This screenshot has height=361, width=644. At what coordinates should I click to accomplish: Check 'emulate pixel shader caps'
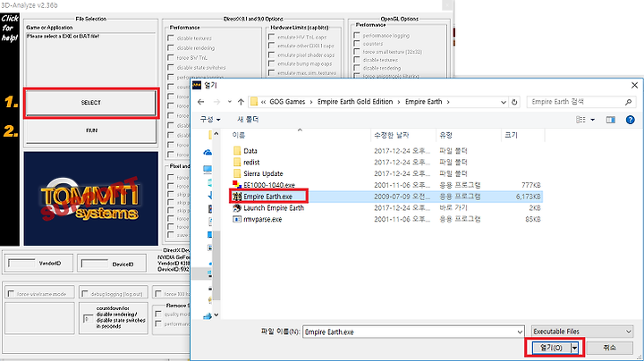(x=271, y=55)
